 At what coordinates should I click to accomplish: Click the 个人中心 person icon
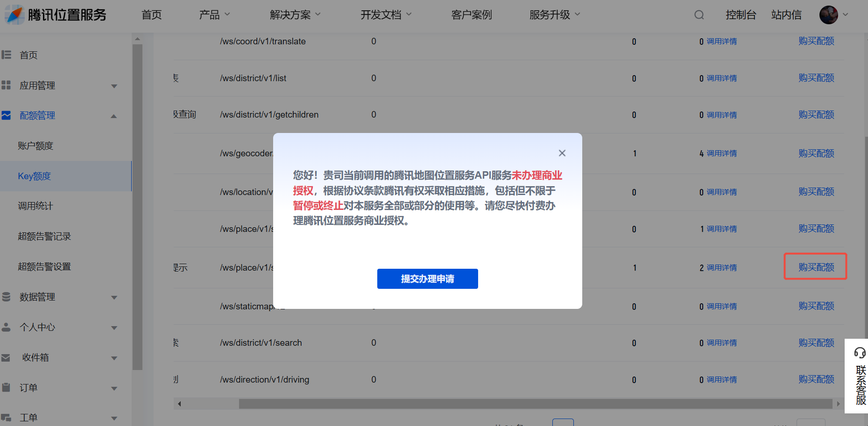click(6, 327)
